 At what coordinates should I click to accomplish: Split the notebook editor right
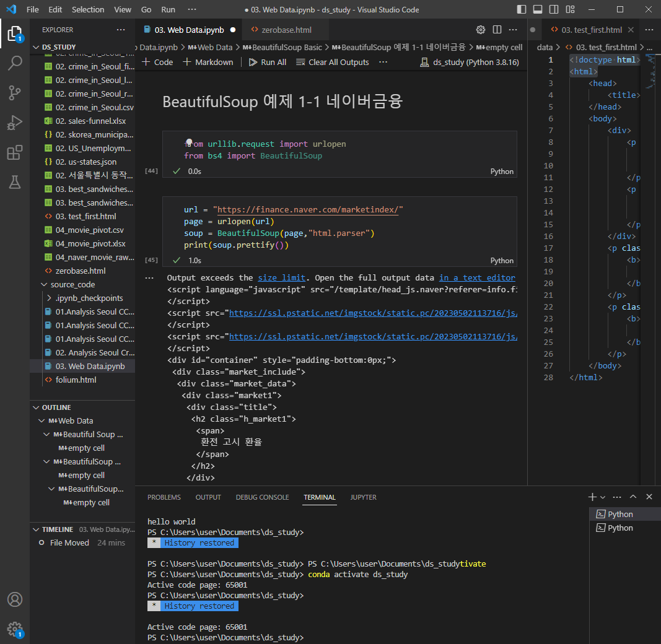tap(497, 30)
